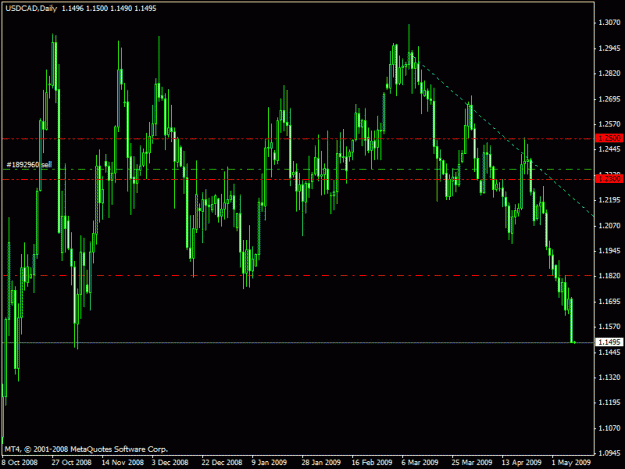The height and width of the screenshot is (469, 625).
Task: Click the 1.2195 price axis value
Action: click(x=609, y=200)
